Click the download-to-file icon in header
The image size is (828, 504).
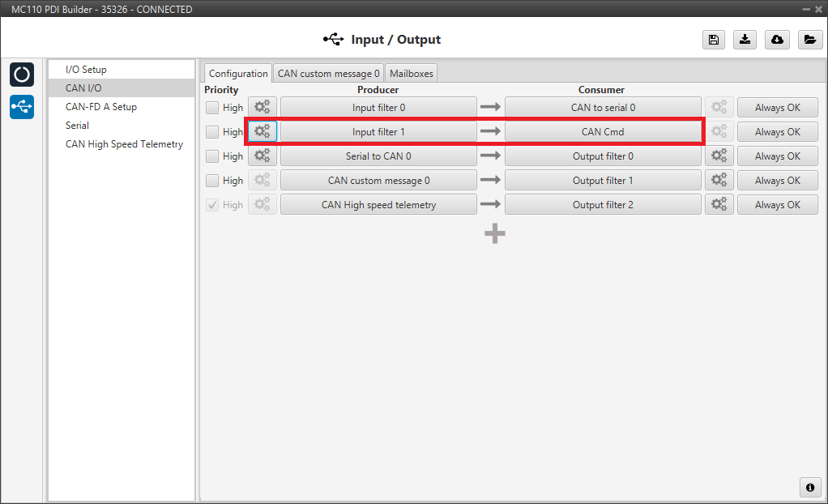[745, 40]
